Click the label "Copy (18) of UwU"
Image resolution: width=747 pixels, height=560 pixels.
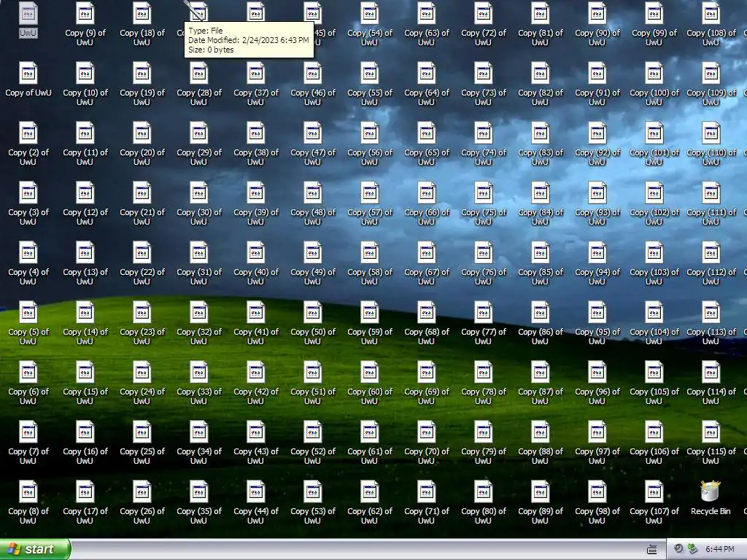(142, 38)
